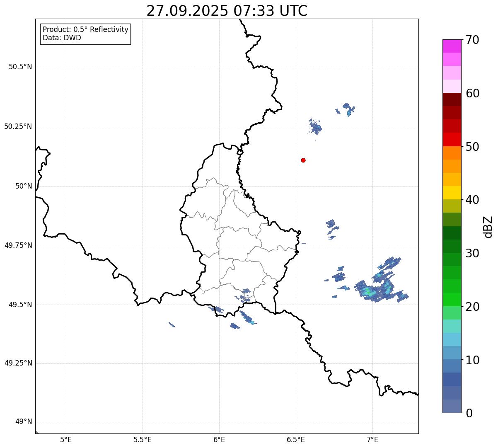Click the 49°N latitude label
The image size is (498, 448).
(x=24, y=422)
